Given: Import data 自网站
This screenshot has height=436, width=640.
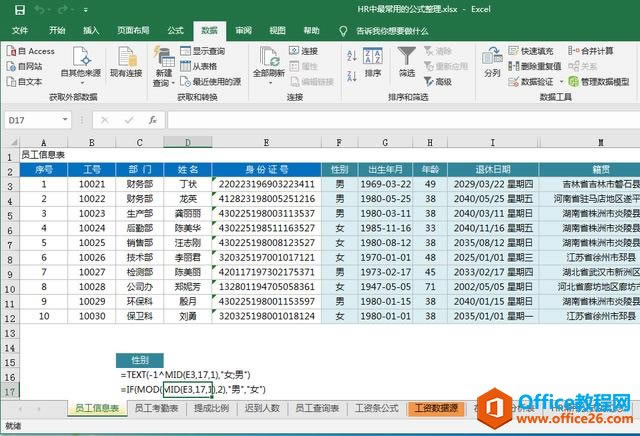Looking at the screenshot, I should pos(24,66).
